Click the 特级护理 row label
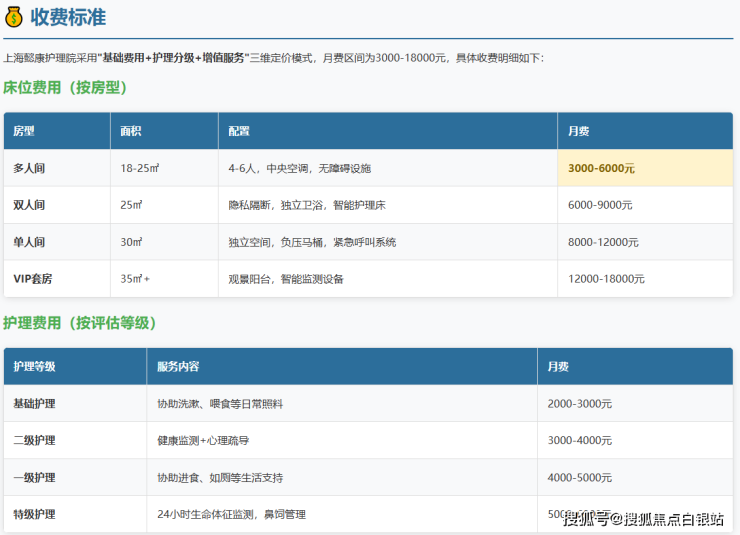 point(34,514)
